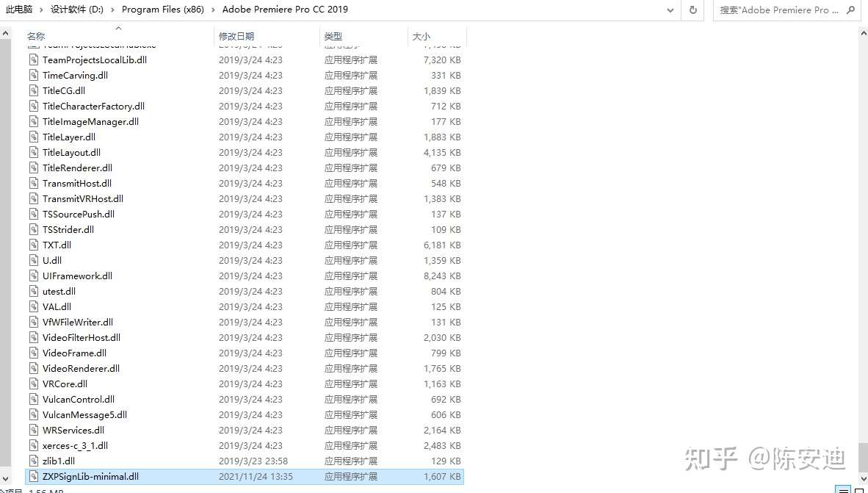
Task: Click the TransmitVRHost.dll file icon
Action: click(x=35, y=199)
